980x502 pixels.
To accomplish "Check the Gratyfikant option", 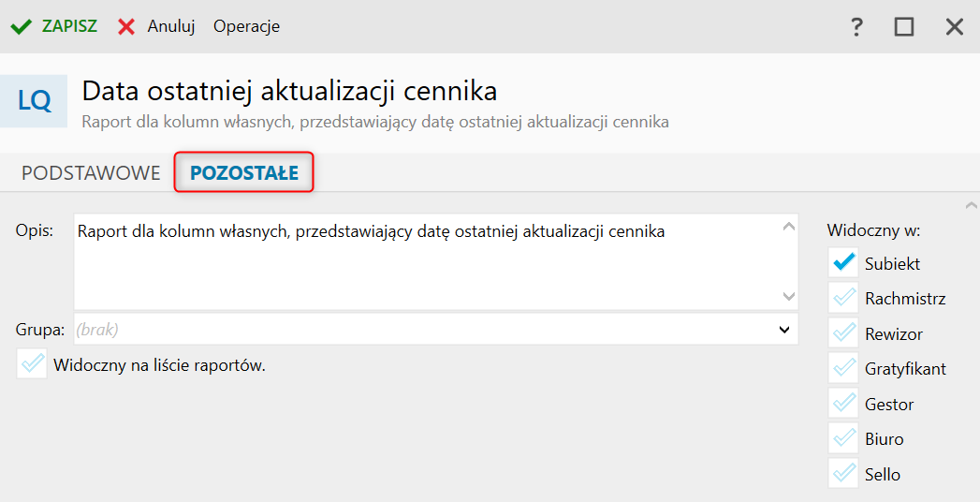I will pos(843,368).
